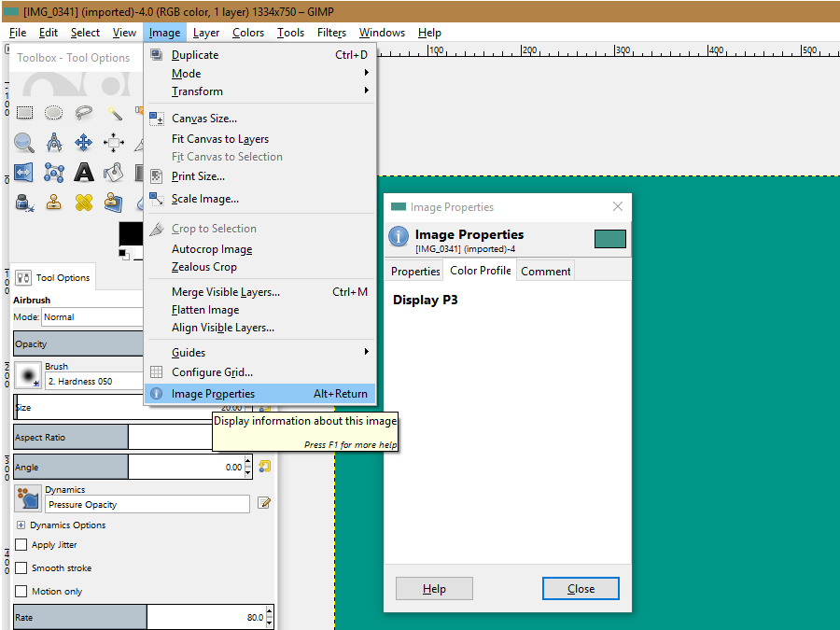Adjust the Rate spinner arrows
The image size is (840, 630).
270,617
